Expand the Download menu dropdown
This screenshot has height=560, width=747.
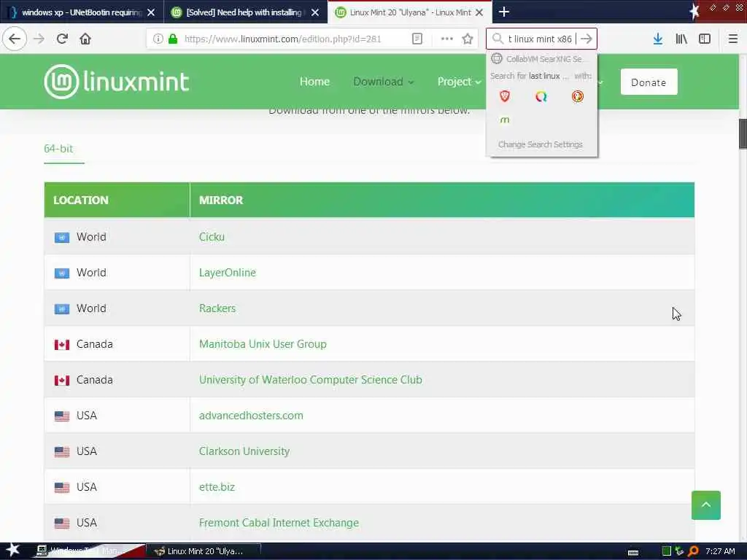383,82
